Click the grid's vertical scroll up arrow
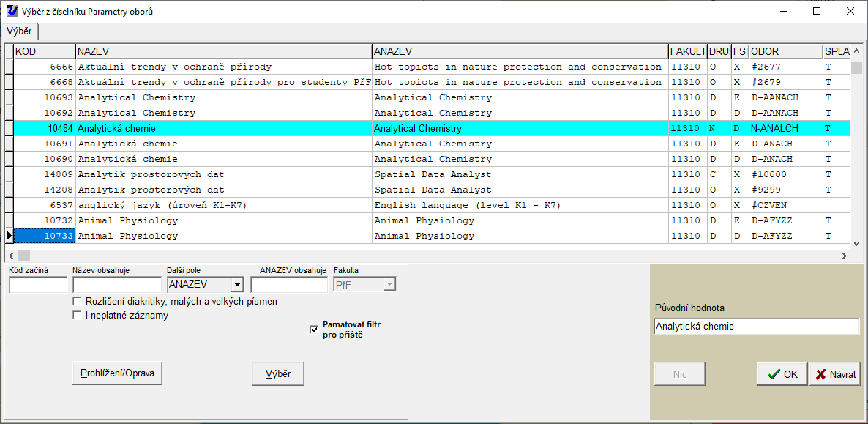Image resolution: width=868 pixels, height=424 pixels. 856,51
